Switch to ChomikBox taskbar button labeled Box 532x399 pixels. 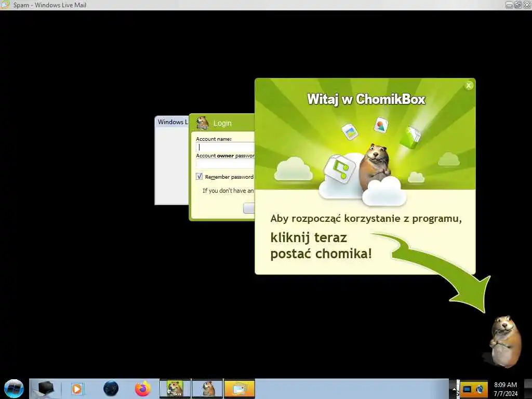175,389
